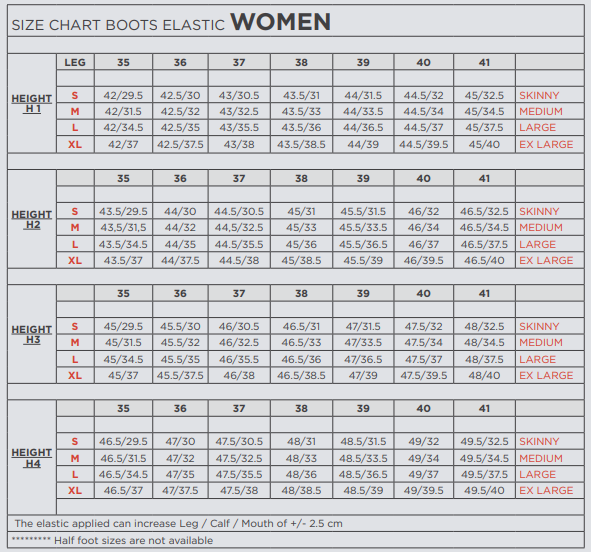This screenshot has height=552, width=591.
Task: Select the LARGE label in H4 section
Action: click(x=537, y=474)
